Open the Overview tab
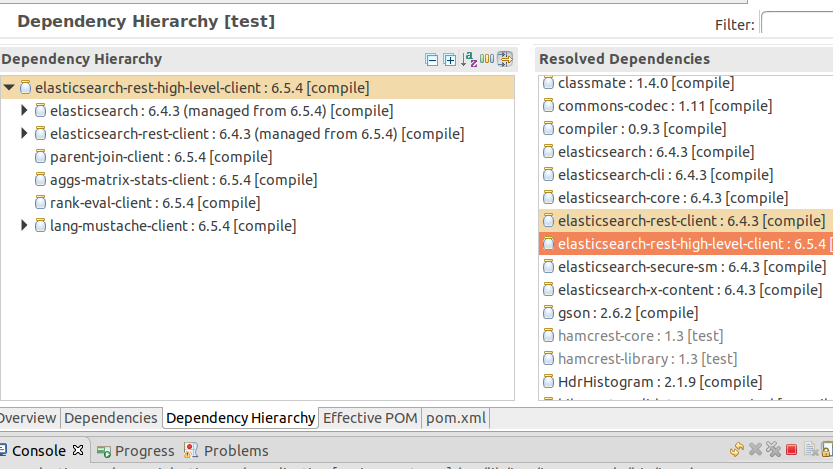The image size is (833, 469). (29, 418)
